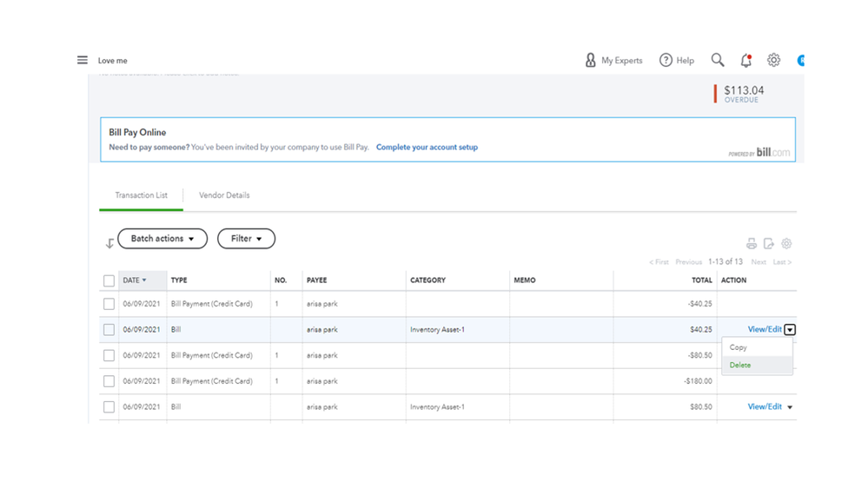Check the $40.25 Bill row checkbox
The image size is (868, 488).
tap(109, 330)
